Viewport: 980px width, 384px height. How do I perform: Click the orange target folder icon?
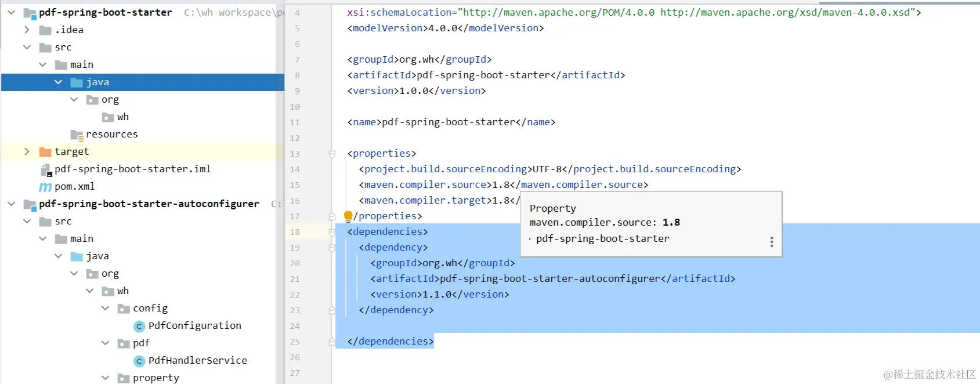coord(45,151)
